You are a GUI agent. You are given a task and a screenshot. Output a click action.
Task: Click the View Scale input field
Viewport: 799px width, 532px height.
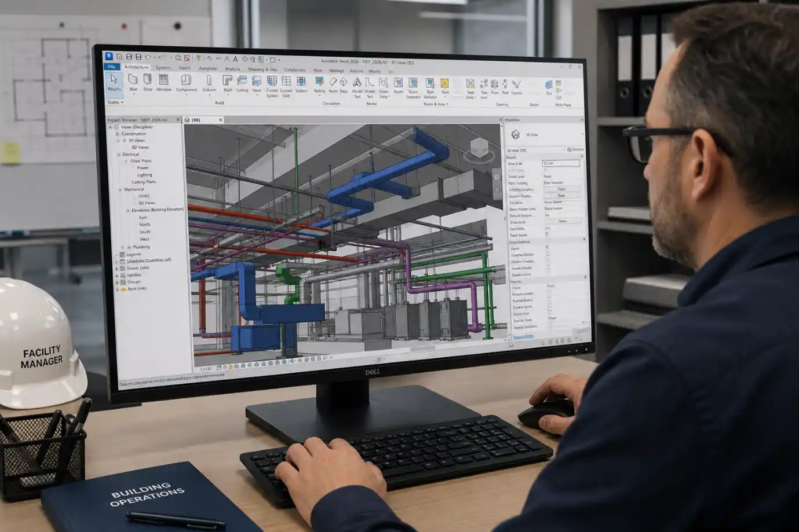click(x=561, y=164)
